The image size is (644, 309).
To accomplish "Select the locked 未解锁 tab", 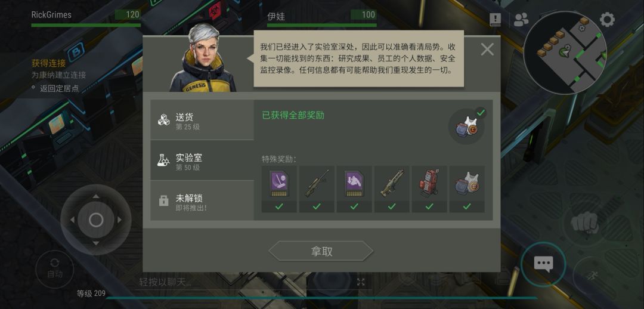I will coord(202,200).
